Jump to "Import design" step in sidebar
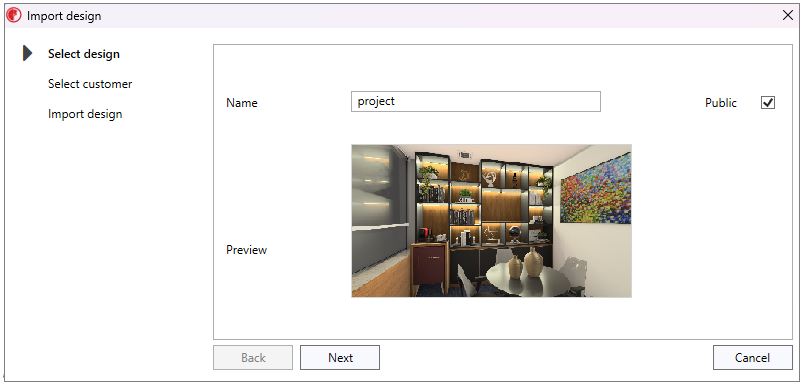Image resolution: width=803 pixels, height=384 pixels. 85,114
